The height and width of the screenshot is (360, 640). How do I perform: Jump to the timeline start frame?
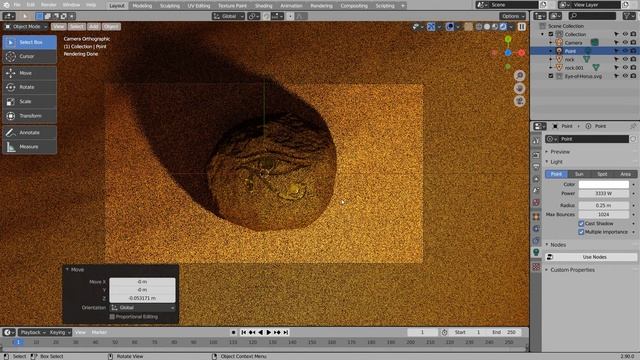[244, 332]
